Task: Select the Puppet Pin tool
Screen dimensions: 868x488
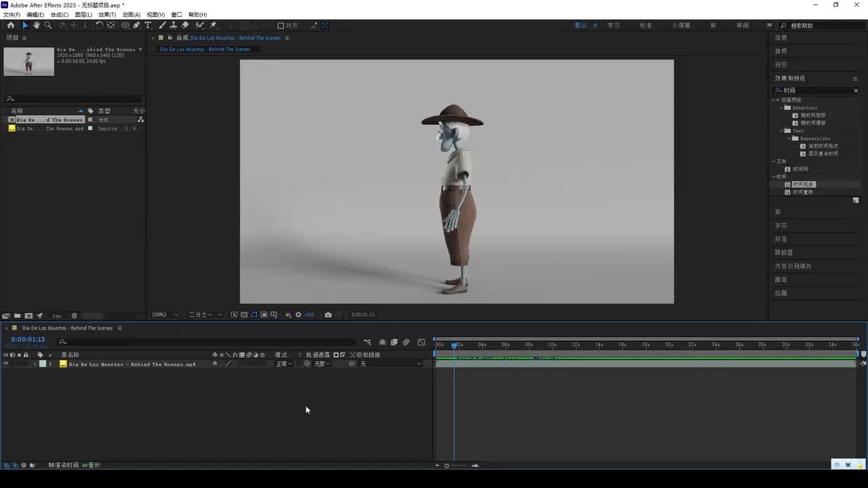Action: pyautogui.click(x=214, y=25)
